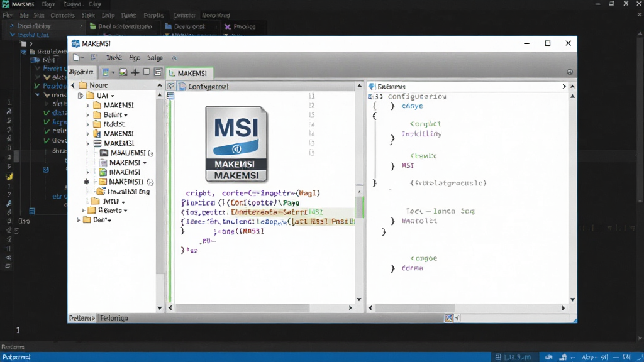
Task: Click the small icon at tab bar's far right
Action: pos(570,72)
